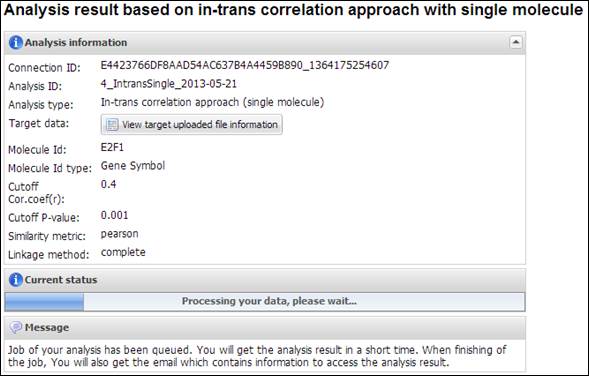The width and height of the screenshot is (589, 376).
Task: Open View target uploaded file information
Action: coord(192,125)
